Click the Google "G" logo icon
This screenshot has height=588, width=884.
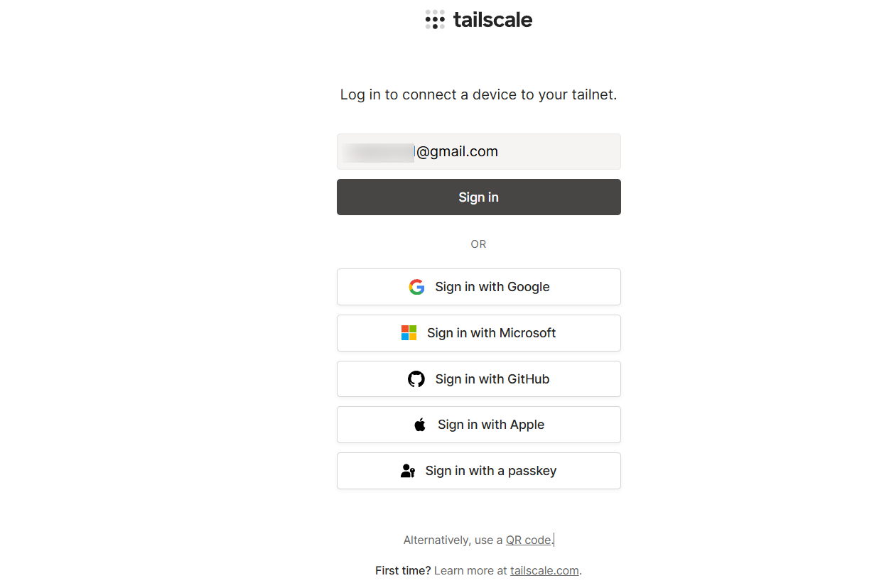(x=416, y=287)
